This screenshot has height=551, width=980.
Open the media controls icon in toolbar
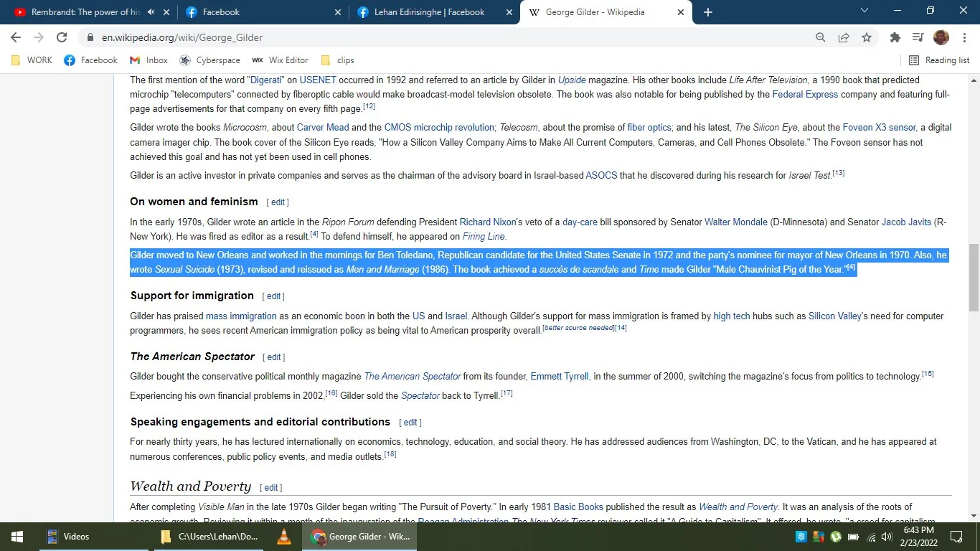pos(918,37)
